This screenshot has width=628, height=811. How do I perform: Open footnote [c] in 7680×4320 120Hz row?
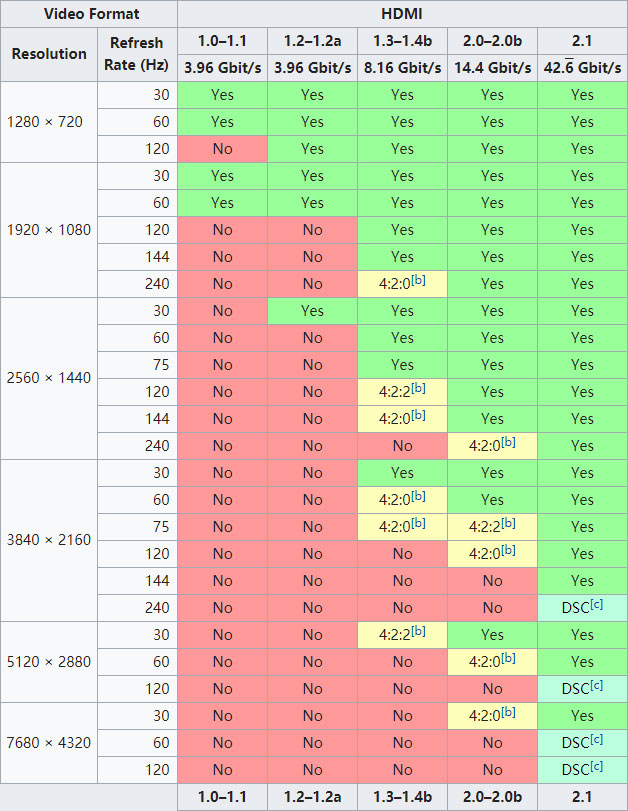coord(596,765)
